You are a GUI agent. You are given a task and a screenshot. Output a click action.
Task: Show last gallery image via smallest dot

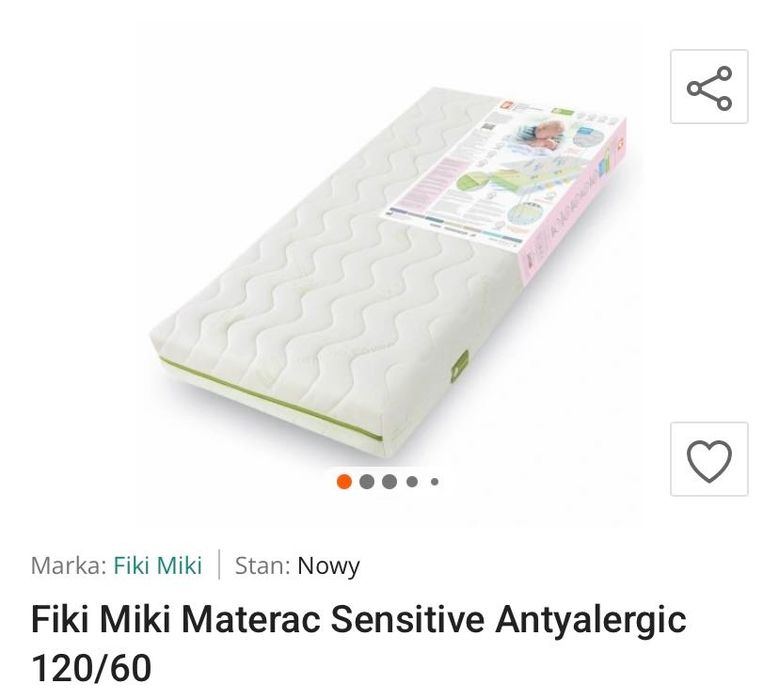click(x=435, y=481)
